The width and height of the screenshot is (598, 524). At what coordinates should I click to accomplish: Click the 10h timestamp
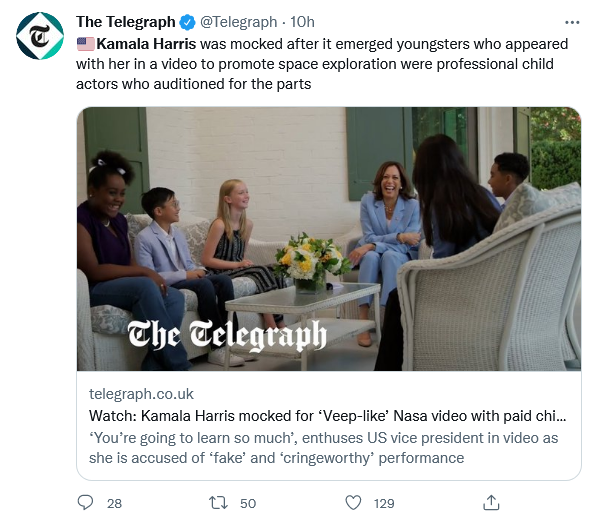coord(302,22)
